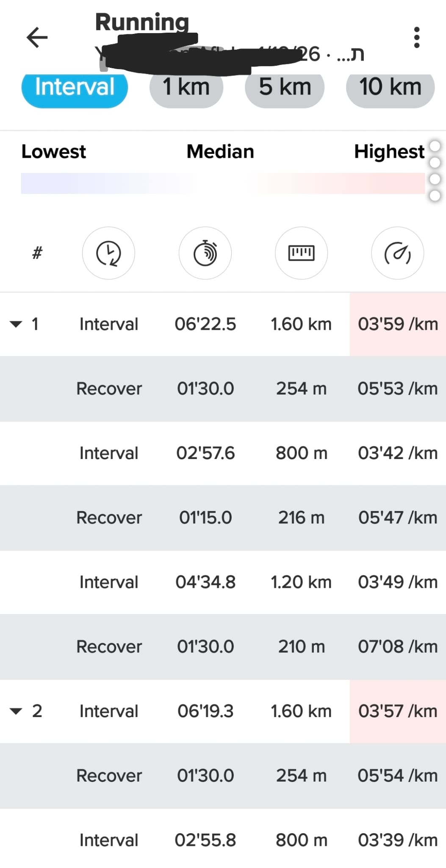Tap the Lowest to Highest color gradient bar
The image size is (446, 868).
click(223, 183)
